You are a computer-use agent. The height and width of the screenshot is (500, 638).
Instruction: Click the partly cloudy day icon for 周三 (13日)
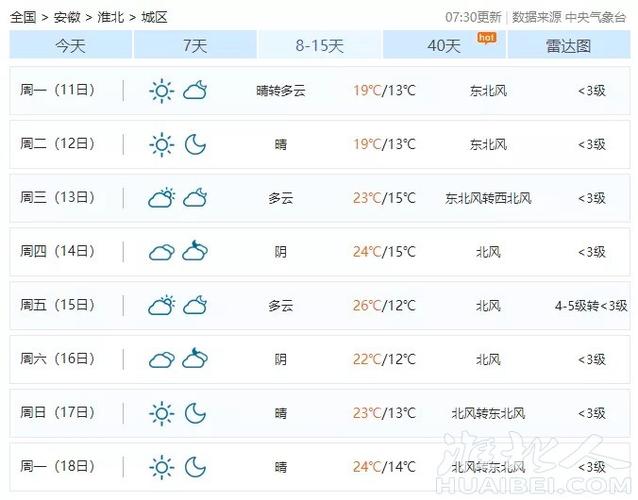(x=162, y=198)
